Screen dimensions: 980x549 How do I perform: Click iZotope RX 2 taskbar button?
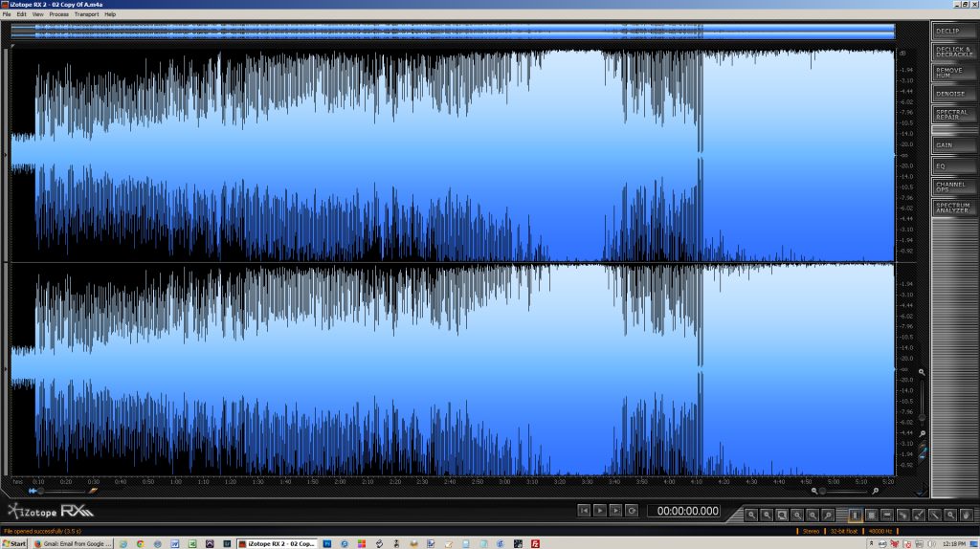click(x=278, y=543)
